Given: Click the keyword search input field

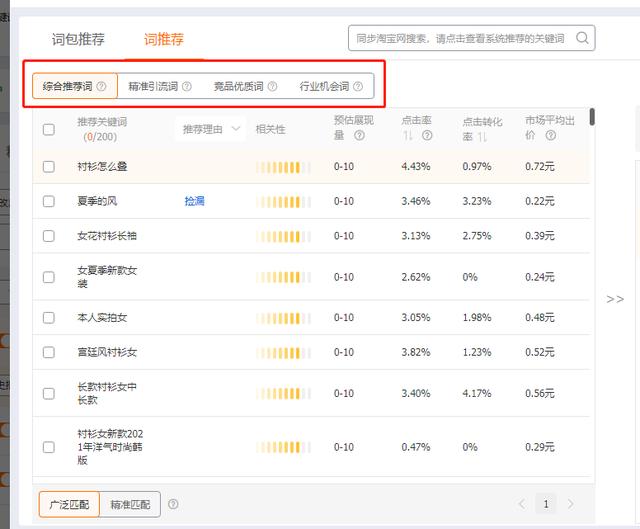Looking at the screenshot, I should pyautogui.click(x=459, y=39).
